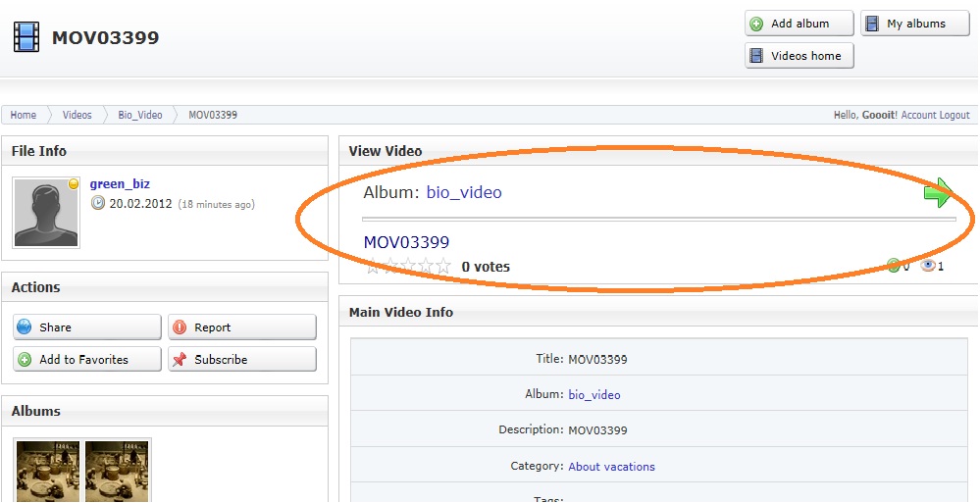Click the Share button
Screen dimensions: 980x503
coord(87,327)
